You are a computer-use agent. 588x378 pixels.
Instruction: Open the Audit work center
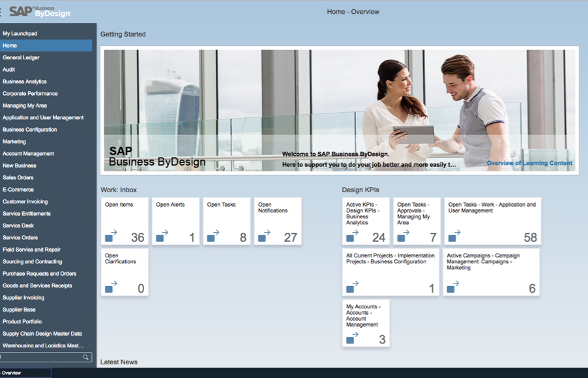click(x=46, y=69)
